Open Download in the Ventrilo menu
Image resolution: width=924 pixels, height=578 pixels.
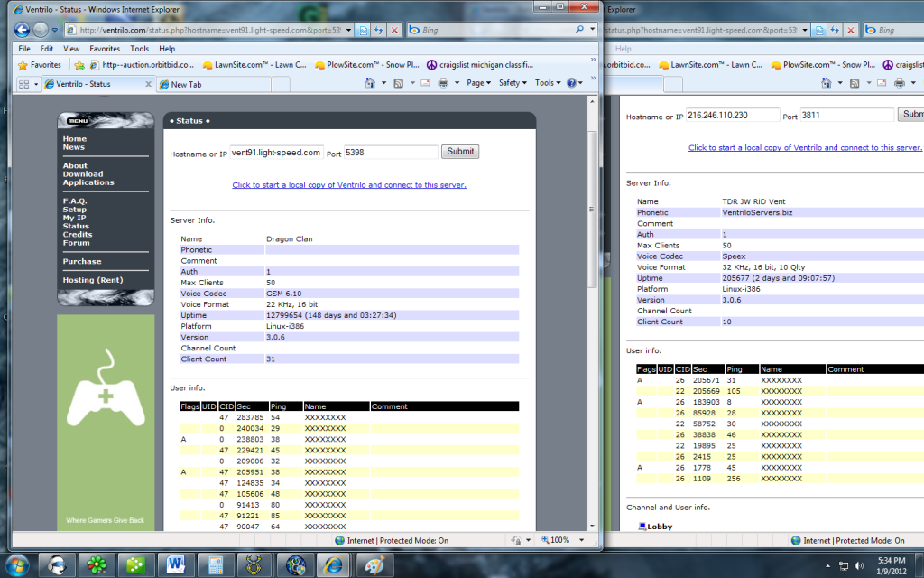click(82, 174)
